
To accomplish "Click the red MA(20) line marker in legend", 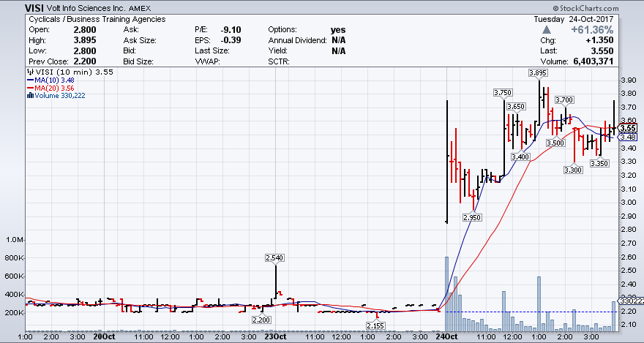I will click(x=29, y=88).
